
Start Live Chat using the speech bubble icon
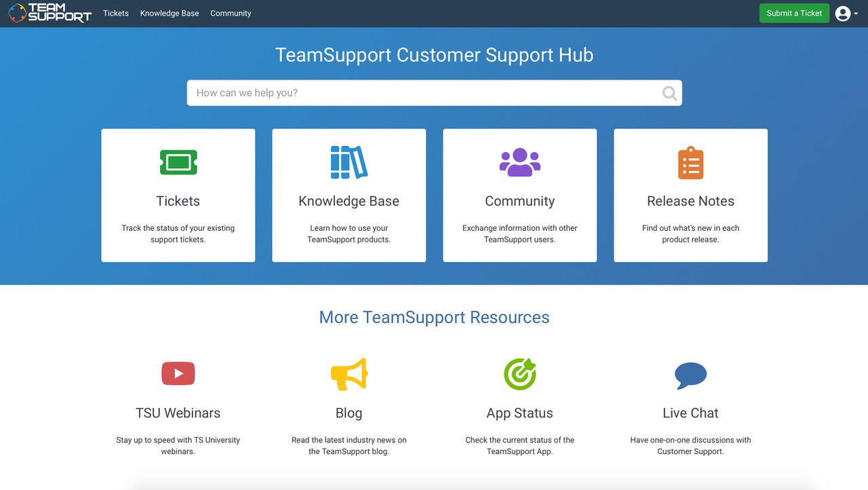pyautogui.click(x=690, y=373)
